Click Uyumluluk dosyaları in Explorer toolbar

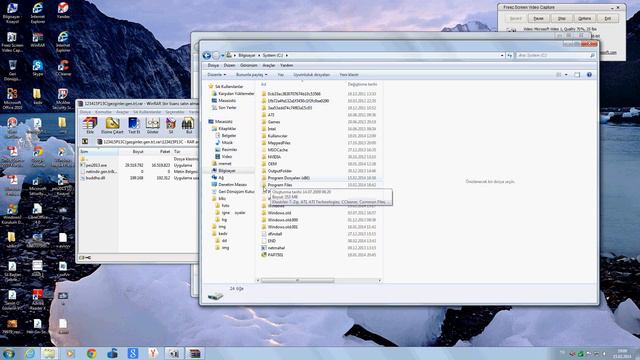pos(311,75)
